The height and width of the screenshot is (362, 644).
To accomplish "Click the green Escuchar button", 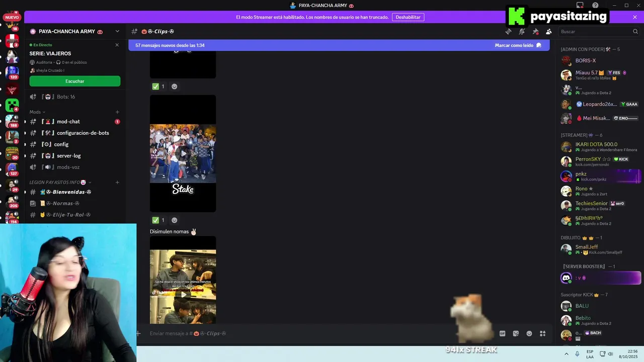I will coord(74,81).
